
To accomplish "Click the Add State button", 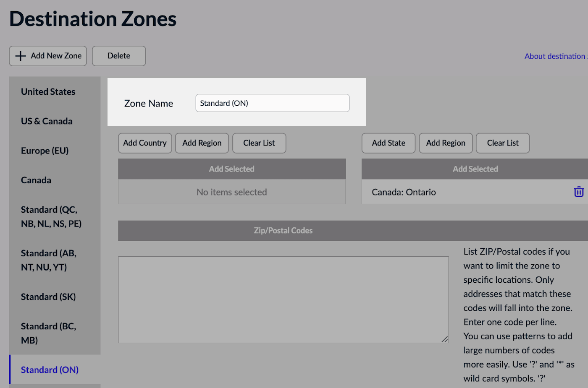I will pyautogui.click(x=388, y=143).
